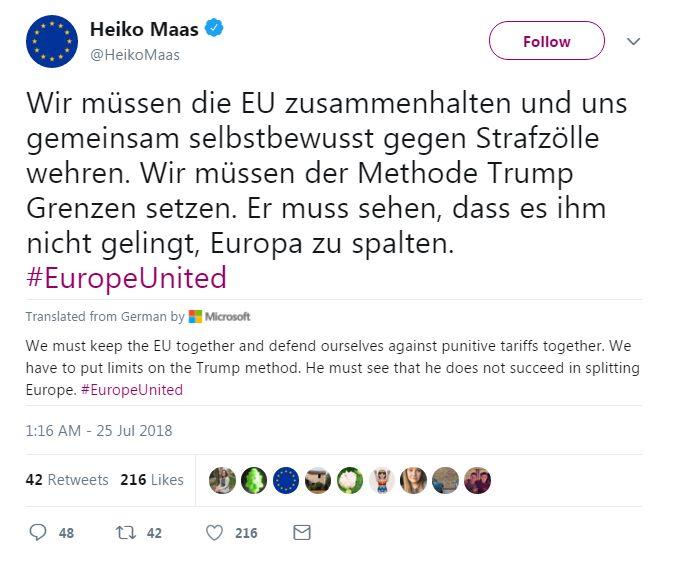Open the EU flag liker avatar
This screenshot has height=569, width=682.
[x=286, y=480]
